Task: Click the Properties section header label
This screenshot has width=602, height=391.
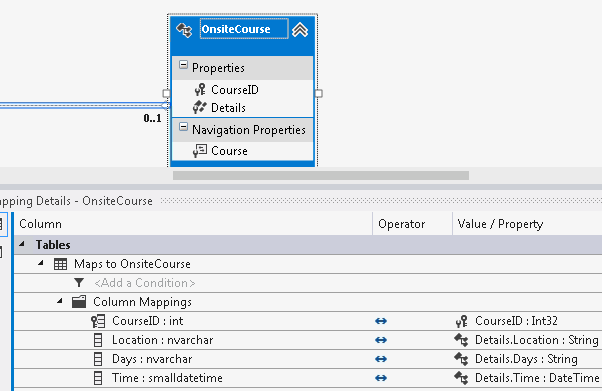Action: click(x=218, y=68)
